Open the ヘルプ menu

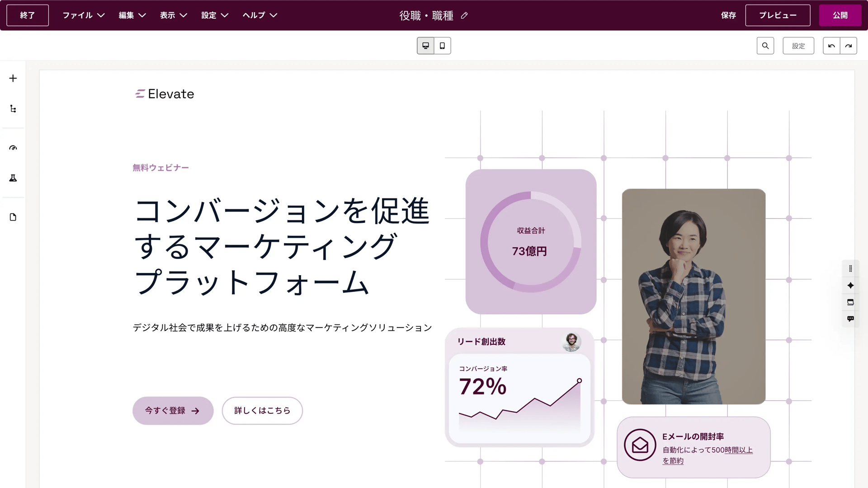click(259, 15)
